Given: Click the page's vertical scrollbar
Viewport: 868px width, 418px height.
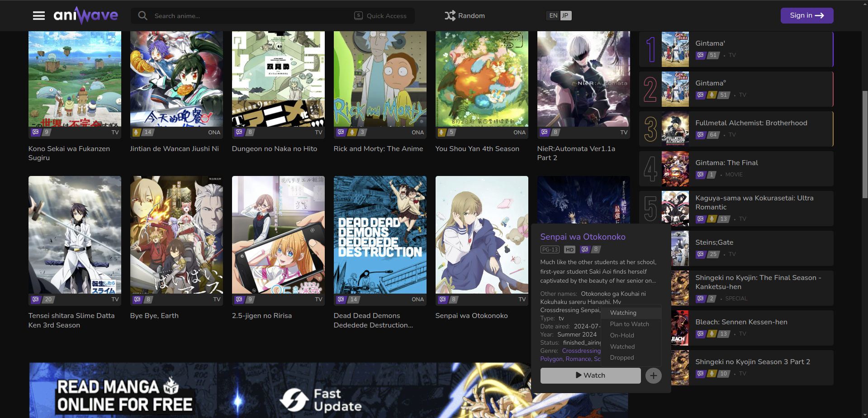Looking at the screenshot, I should pyautogui.click(x=865, y=145).
